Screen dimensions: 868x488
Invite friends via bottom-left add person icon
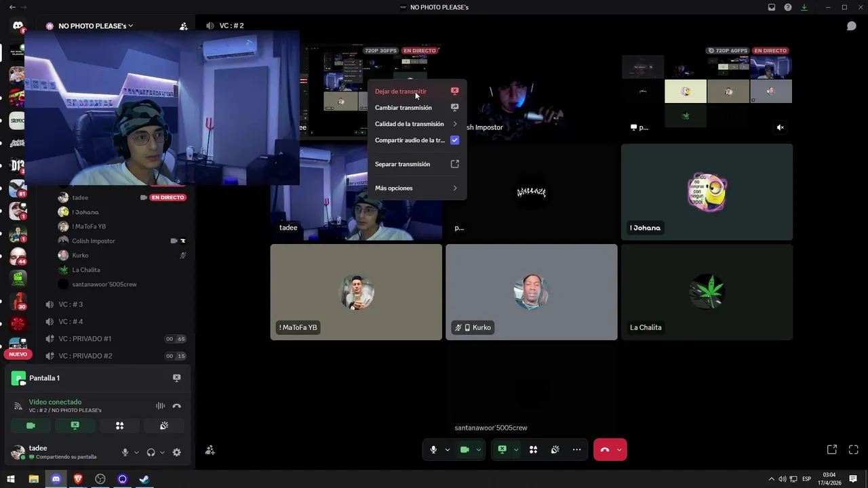click(210, 450)
